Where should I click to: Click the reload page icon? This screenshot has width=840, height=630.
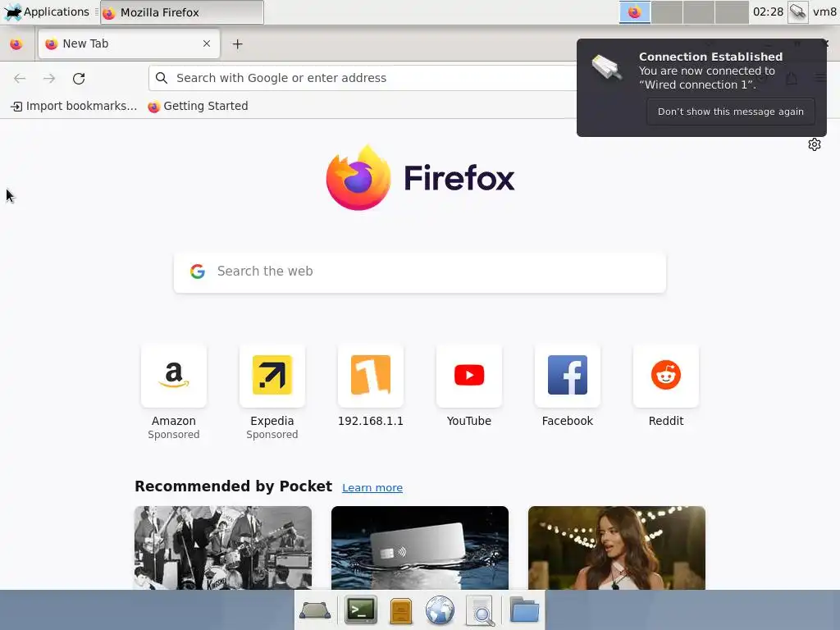point(79,79)
